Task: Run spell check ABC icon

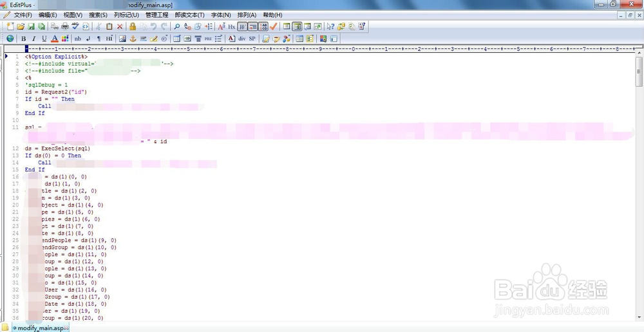Action: (x=75, y=26)
